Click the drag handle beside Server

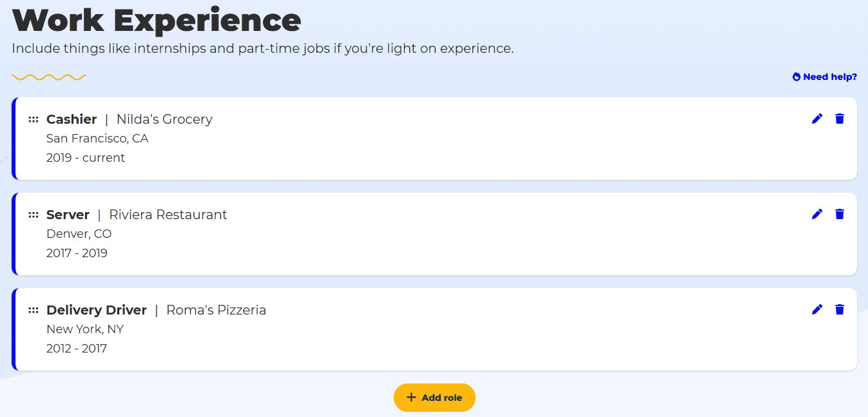coord(33,214)
